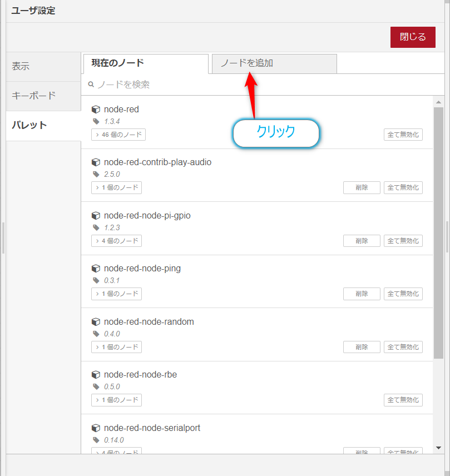Screen dimensions: 450x476
Task: Click the node-red-contrib-play-audio module name
Action: click(x=157, y=162)
